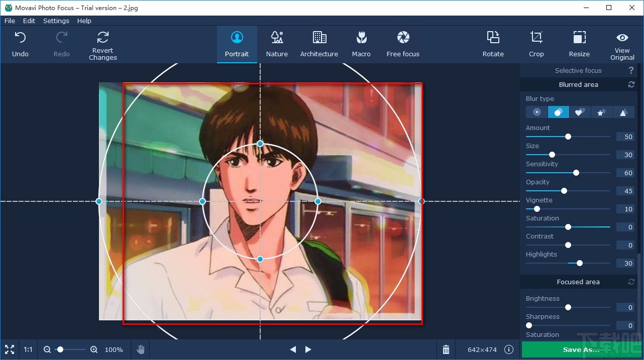Open the File menu
This screenshot has height=360, width=644.
coord(10,21)
